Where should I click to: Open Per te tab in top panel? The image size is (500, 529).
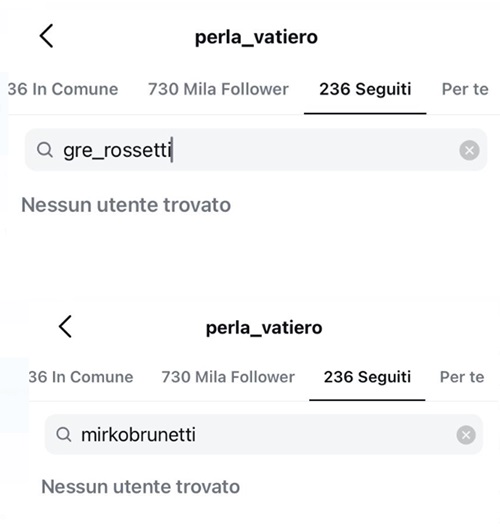pyautogui.click(x=465, y=89)
